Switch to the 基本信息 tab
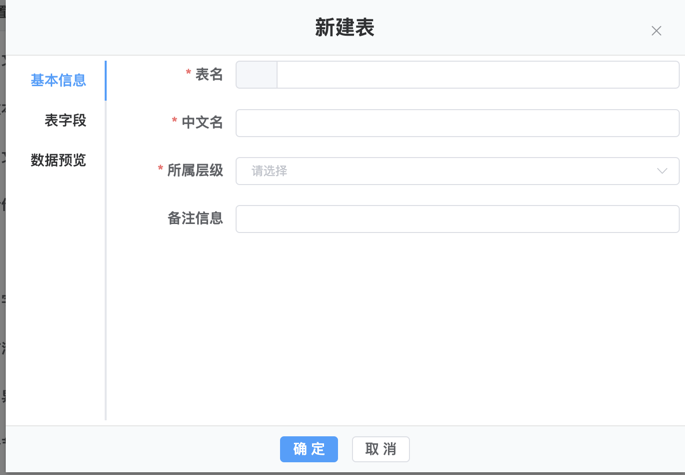This screenshot has height=475, width=685. pyautogui.click(x=58, y=80)
